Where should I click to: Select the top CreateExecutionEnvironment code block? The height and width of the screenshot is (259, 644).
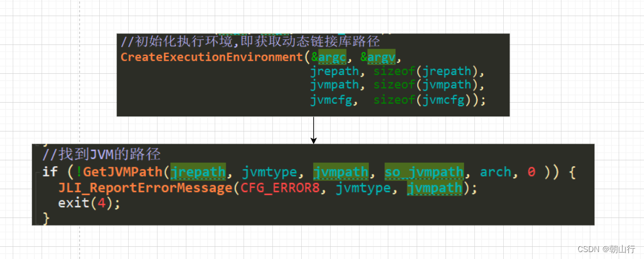coord(313,75)
